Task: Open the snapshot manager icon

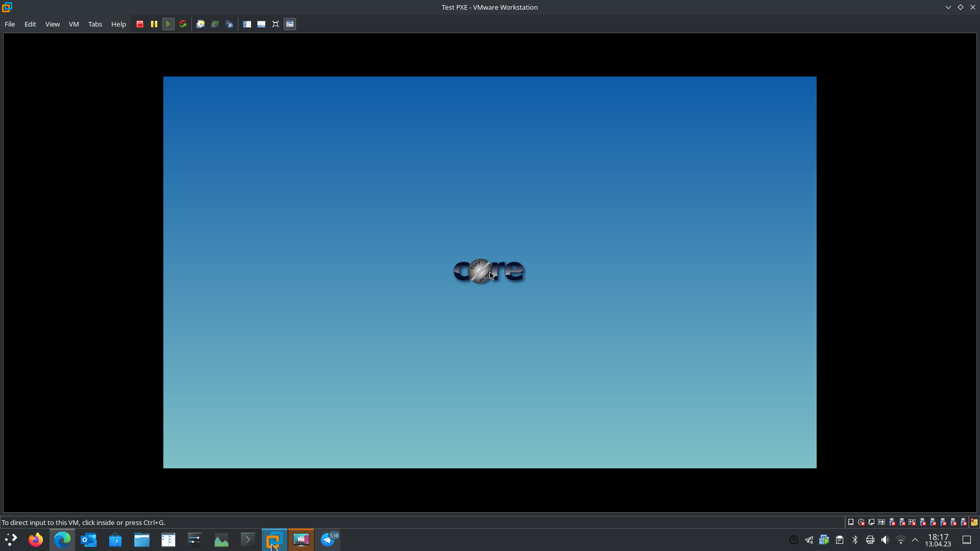Action: pyautogui.click(x=230, y=24)
